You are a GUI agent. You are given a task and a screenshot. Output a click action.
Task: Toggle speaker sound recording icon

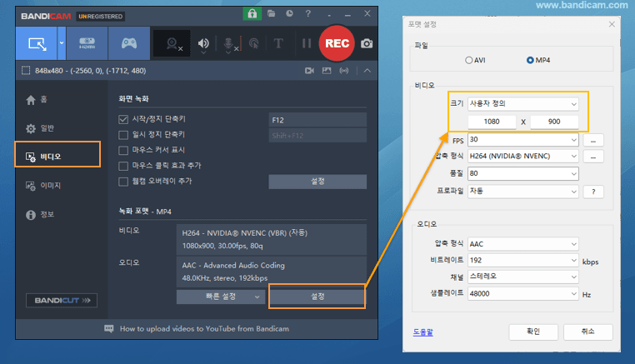tap(203, 43)
